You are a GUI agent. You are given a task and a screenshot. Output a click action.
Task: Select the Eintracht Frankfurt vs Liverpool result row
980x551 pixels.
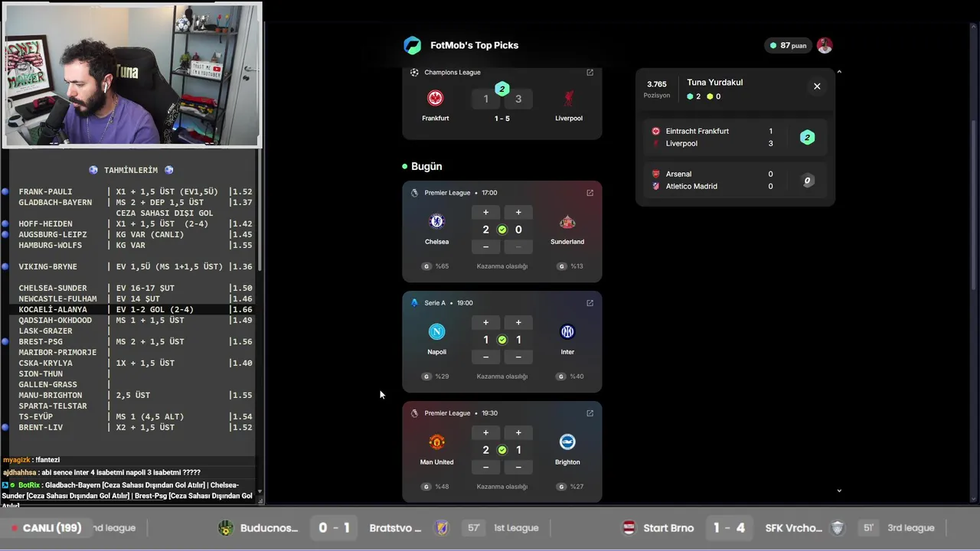(735, 138)
